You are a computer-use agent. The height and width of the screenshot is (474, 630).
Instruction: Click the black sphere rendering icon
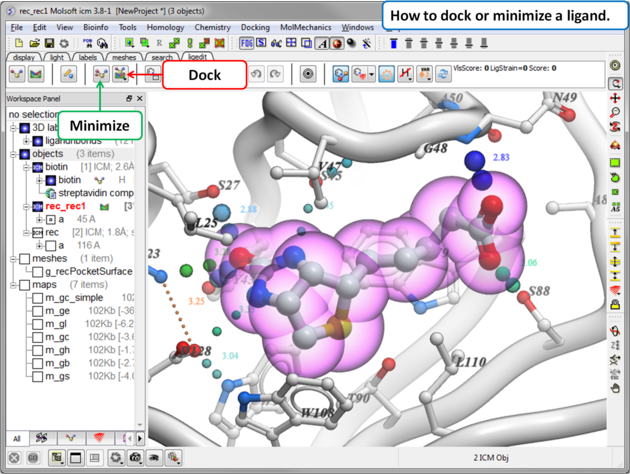click(x=352, y=43)
